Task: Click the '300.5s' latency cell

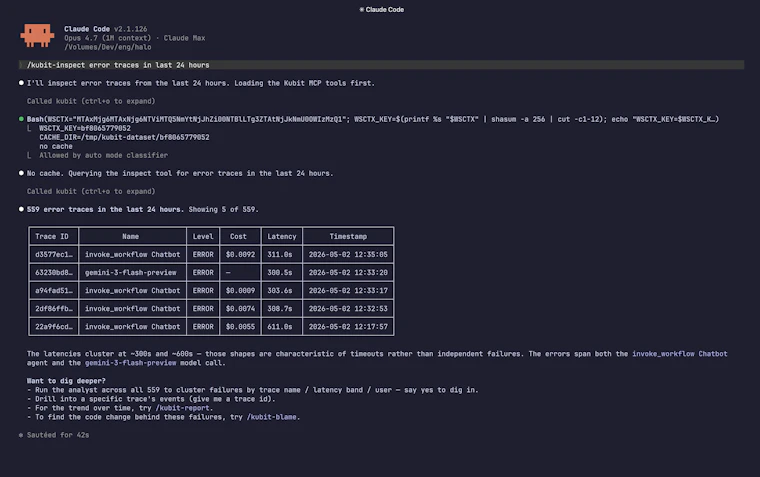Action: [280, 272]
